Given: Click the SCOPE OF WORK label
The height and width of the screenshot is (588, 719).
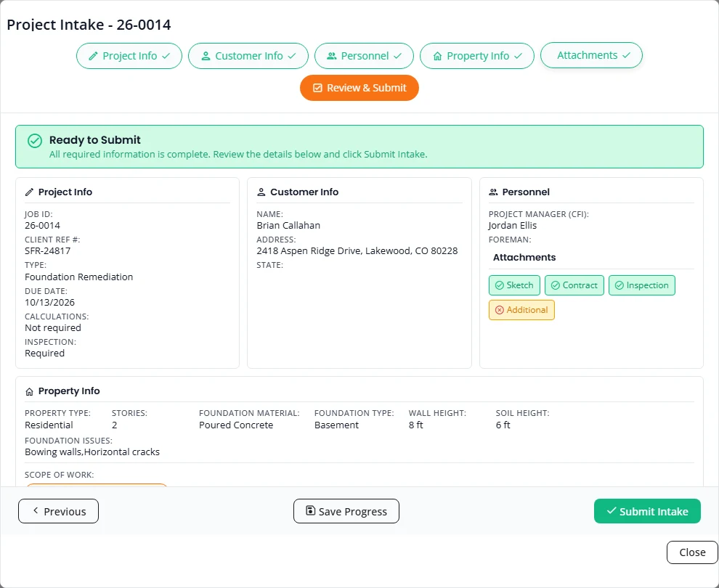Looking at the screenshot, I should [x=59, y=475].
